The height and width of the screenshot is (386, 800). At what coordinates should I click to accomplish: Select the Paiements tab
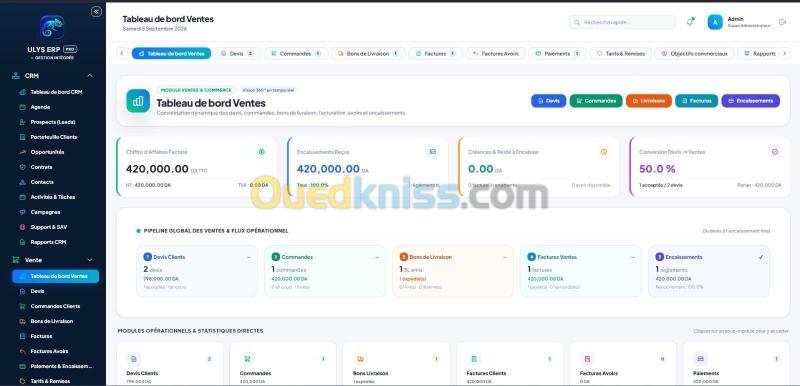557,53
